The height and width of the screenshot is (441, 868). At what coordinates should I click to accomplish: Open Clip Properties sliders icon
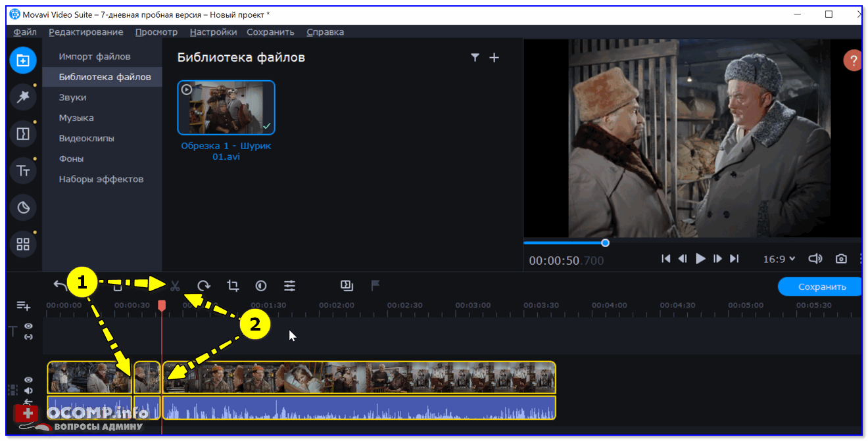[x=290, y=286]
